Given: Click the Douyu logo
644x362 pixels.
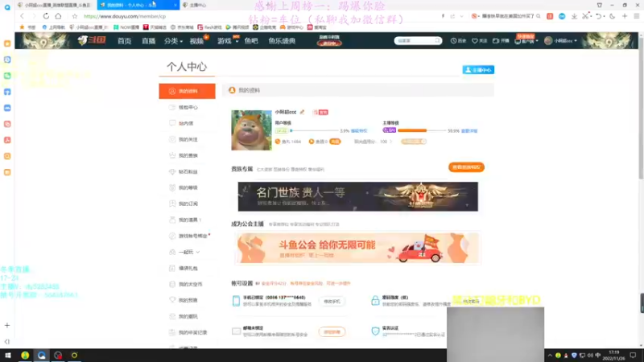Looking at the screenshot, I should tap(92, 40).
